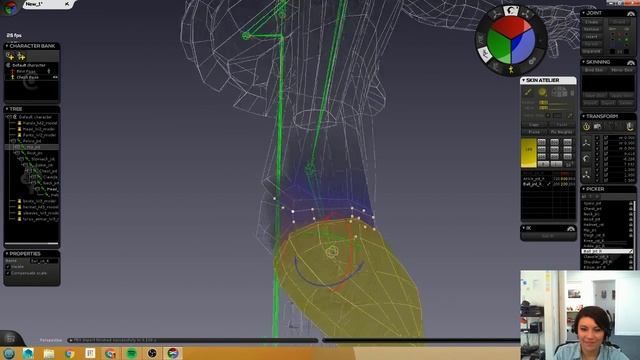Collapse the Joint panel
Image resolution: width=640 pixels, height=360 pixels.
pyautogui.click(x=584, y=13)
